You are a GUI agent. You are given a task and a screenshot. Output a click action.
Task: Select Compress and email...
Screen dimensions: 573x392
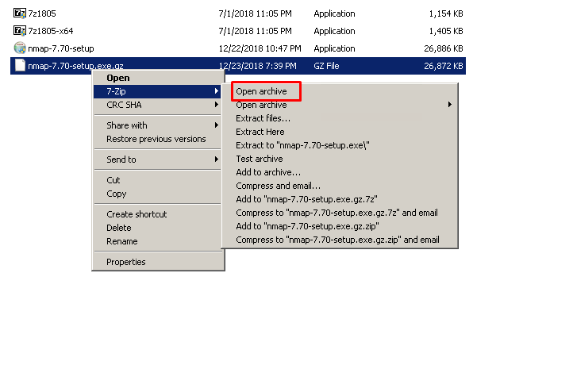pyautogui.click(x=340, y=186)
